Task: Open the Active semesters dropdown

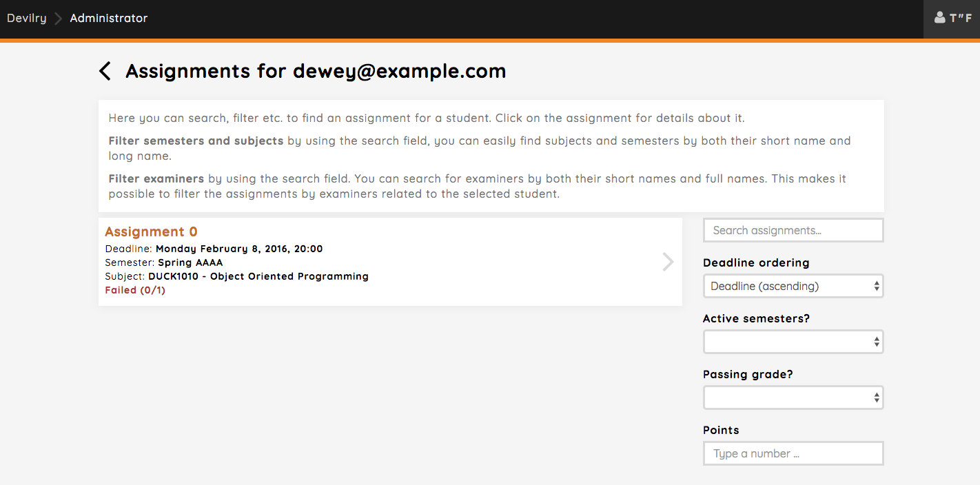Action: [793, 342]
